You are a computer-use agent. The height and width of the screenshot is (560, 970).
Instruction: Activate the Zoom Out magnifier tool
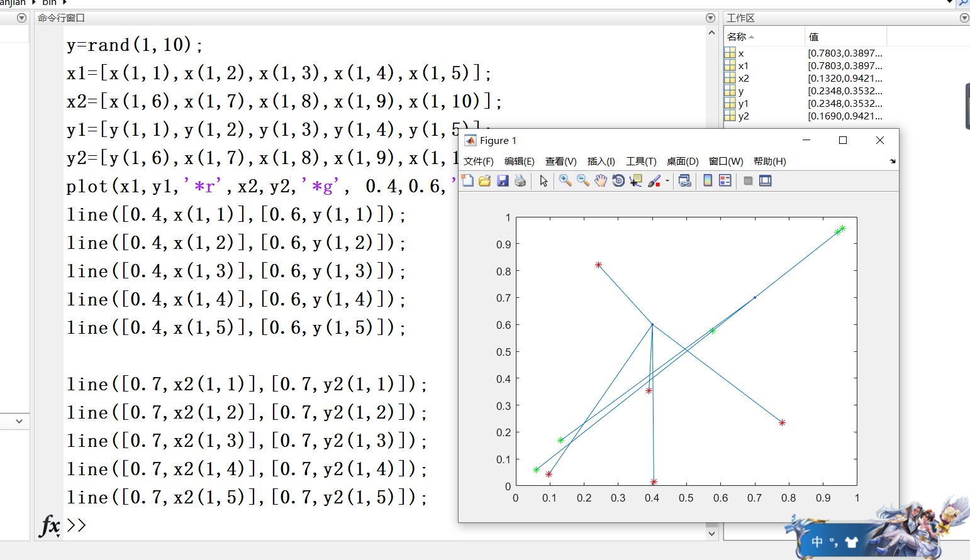click(x=583, y=181)
